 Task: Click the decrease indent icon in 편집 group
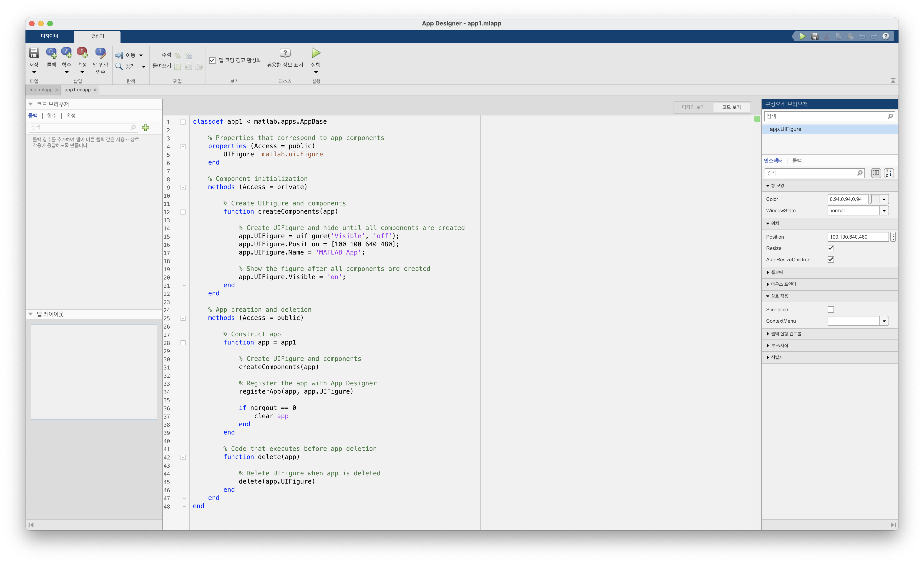[x=199, y=66]
